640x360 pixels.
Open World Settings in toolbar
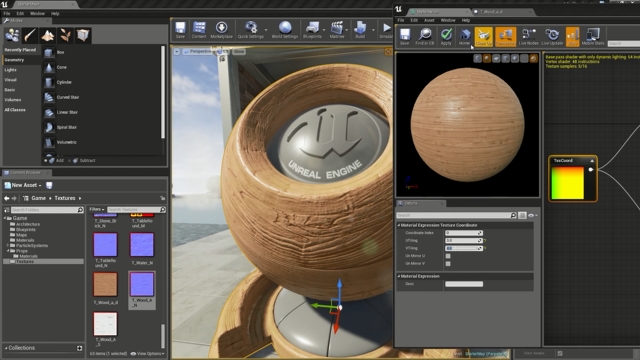click(x=285, y=30)
